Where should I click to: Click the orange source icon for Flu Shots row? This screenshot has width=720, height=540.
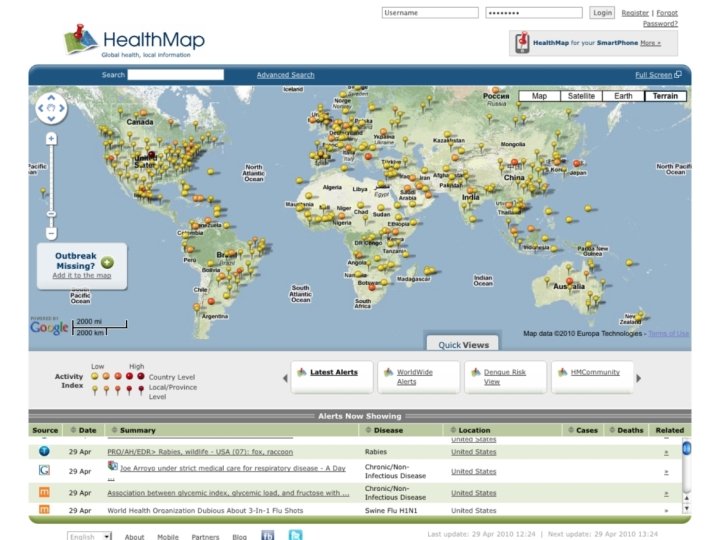pyautogui.click(x=44, y=509)
